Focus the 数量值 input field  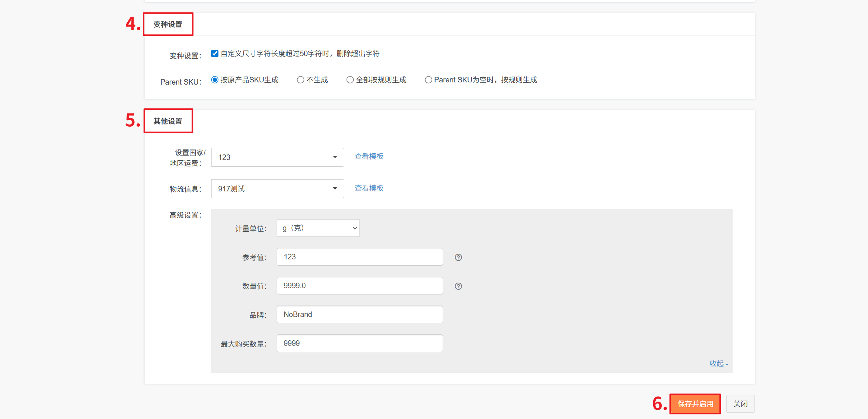[x=359, y=286]
